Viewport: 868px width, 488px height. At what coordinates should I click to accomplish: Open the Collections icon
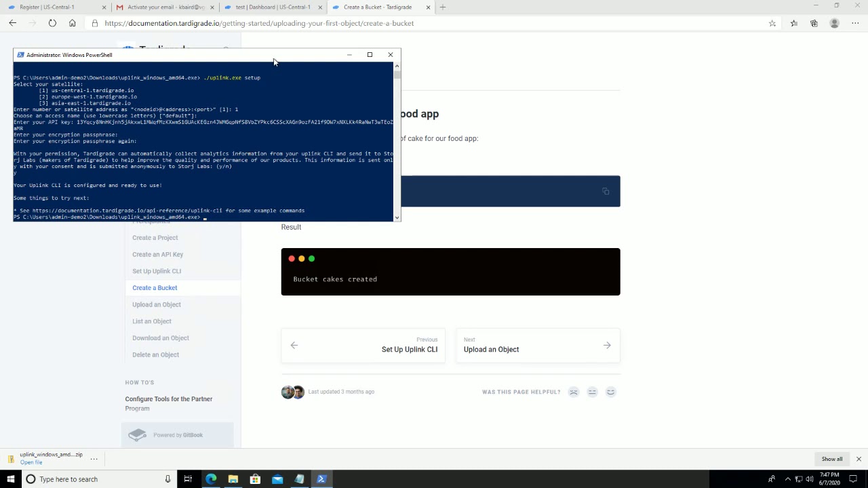point(814,23)
